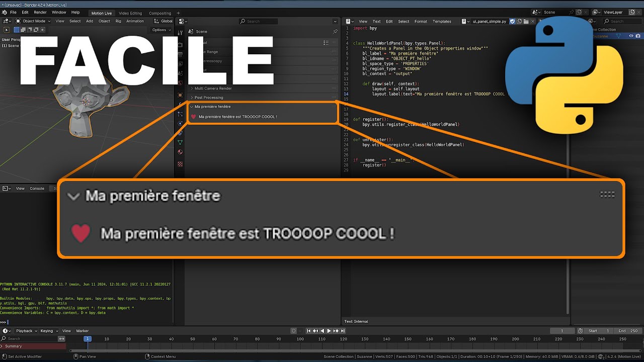This screenshot has width=644, height=362.
Task: Click the new scene icon beside Scene
Action: 579,12
